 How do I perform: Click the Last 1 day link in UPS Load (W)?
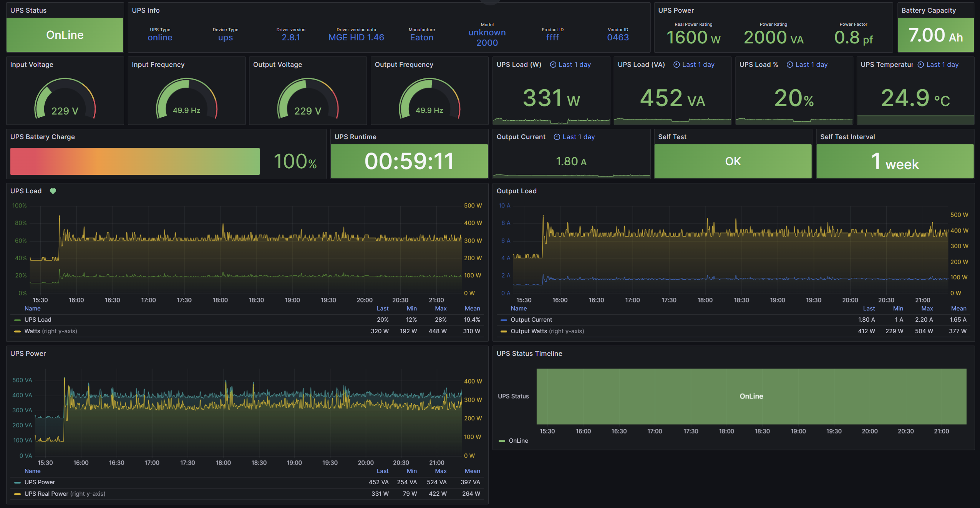pos(574,65)
